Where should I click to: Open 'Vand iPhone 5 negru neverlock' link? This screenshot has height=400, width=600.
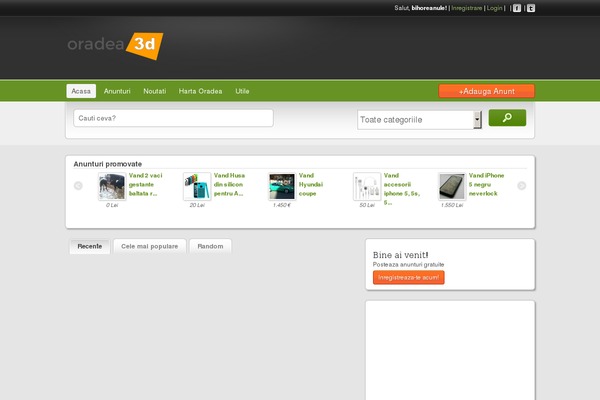[x=486, y=184]
